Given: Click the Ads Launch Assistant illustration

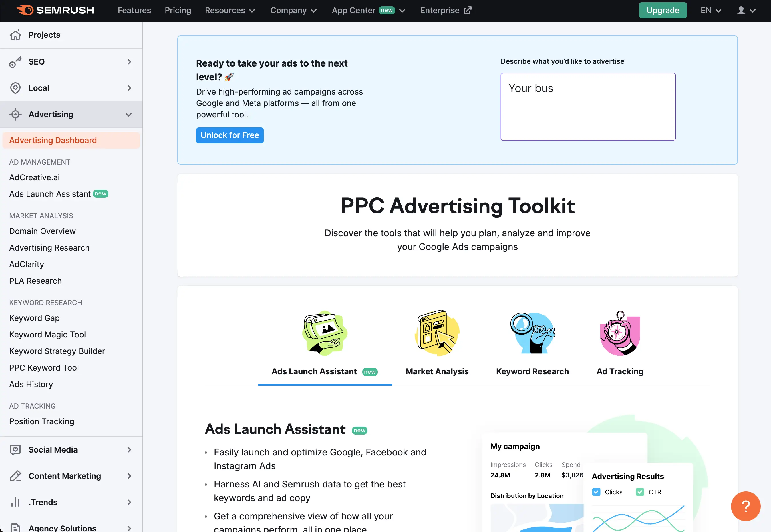Looking at the screenshot, I should point(325,333).
